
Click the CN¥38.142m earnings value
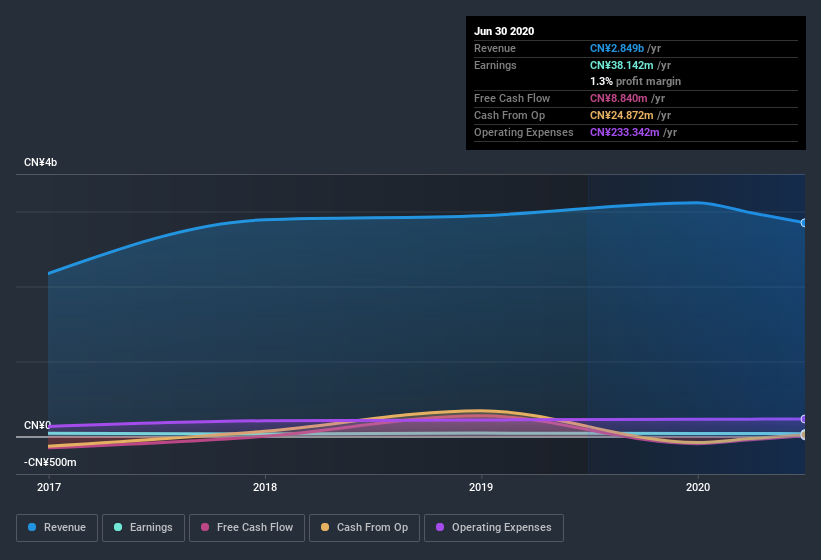pyautogui.click(x=622, y=65)
